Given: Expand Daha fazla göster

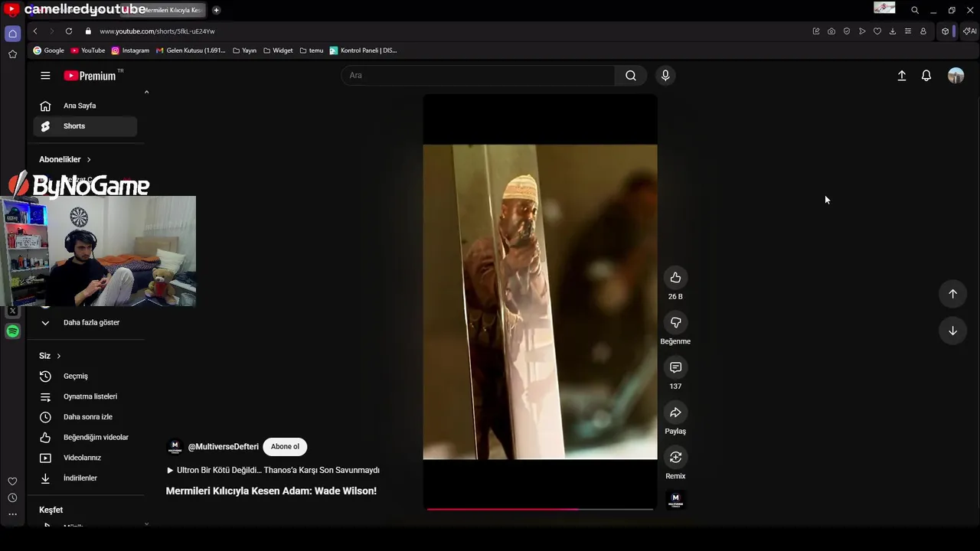Looking at the screenshot, I should tap(85, 323).
